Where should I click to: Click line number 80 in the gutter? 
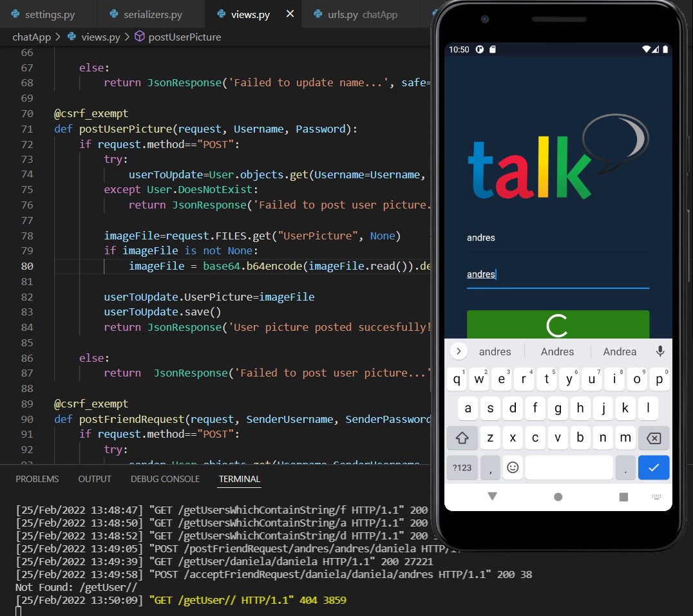(27, 266)
